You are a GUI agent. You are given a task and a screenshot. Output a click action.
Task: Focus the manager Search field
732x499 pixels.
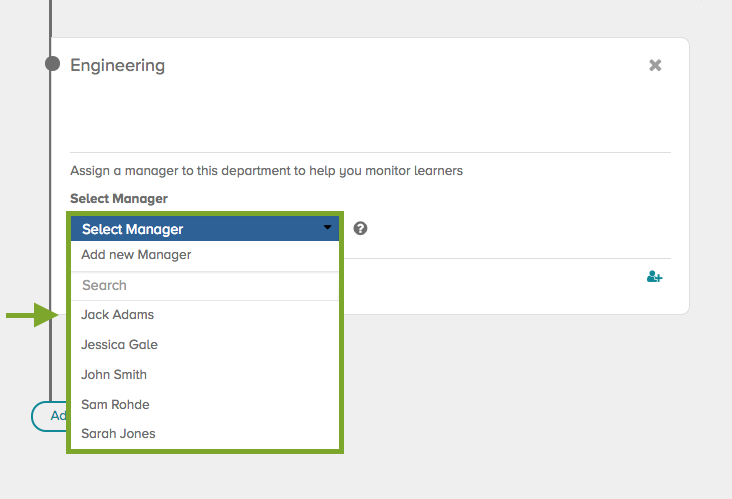(205, 285)
